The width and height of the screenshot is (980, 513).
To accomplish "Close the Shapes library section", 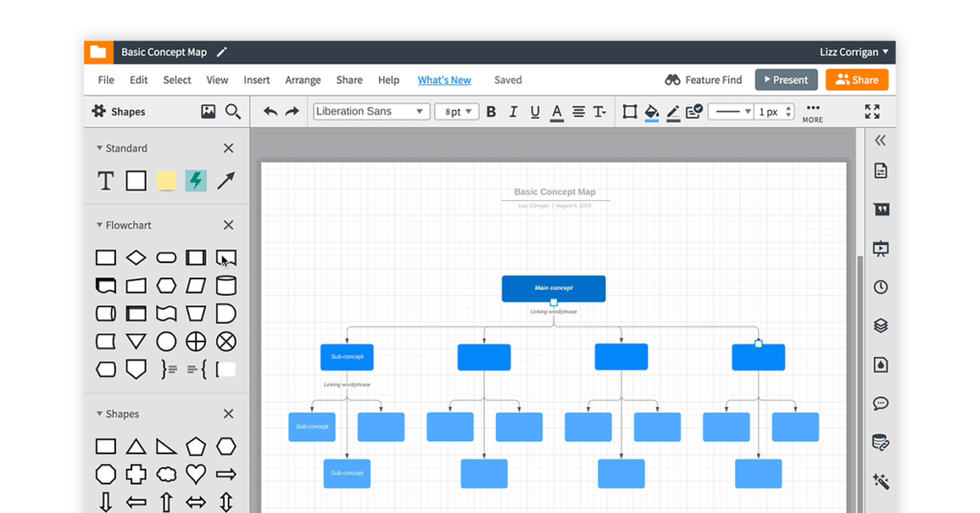I will 229,413.
